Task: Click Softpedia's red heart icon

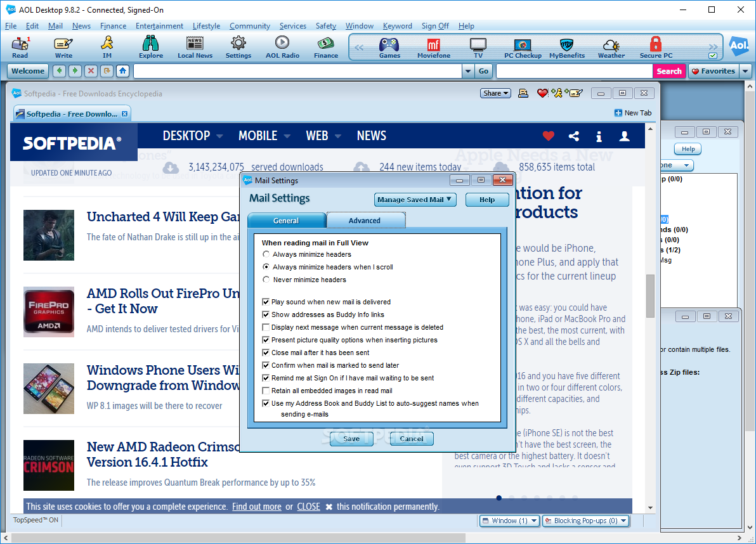Action: point(548,136)
